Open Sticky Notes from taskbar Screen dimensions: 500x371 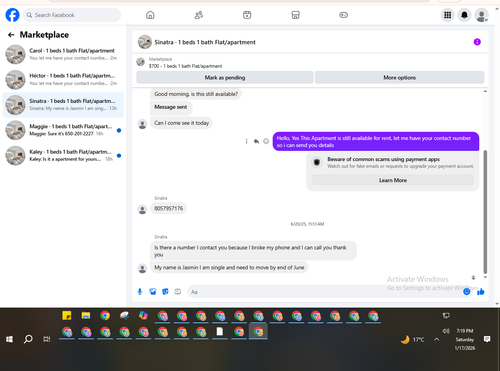tap(67, 315)
